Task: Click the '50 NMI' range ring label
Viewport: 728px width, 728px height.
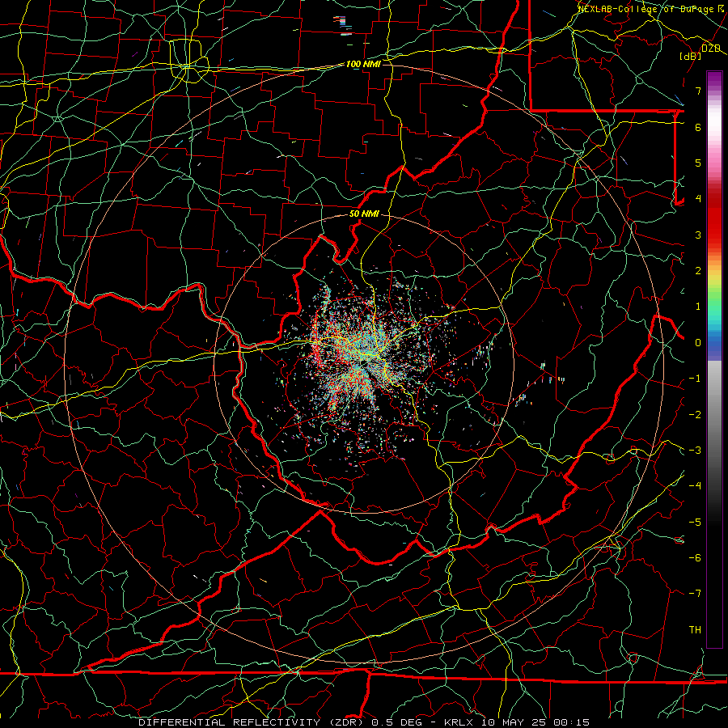Action: [x=364, y=214]
